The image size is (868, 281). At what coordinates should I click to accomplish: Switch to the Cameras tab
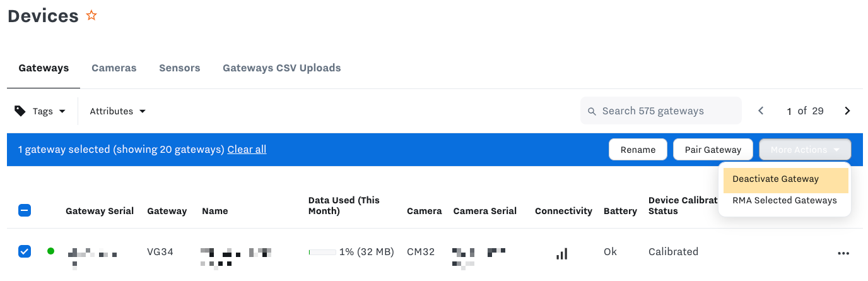tap(114, 68)
